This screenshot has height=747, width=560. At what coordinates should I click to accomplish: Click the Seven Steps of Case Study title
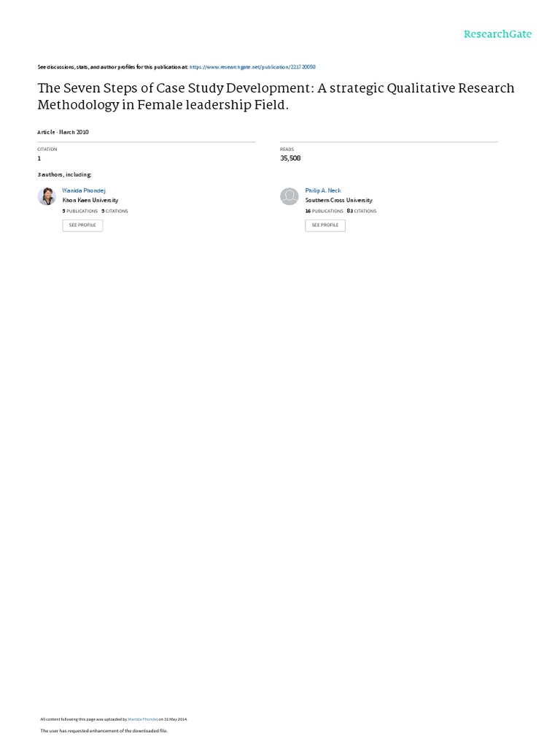coord(276,96)
